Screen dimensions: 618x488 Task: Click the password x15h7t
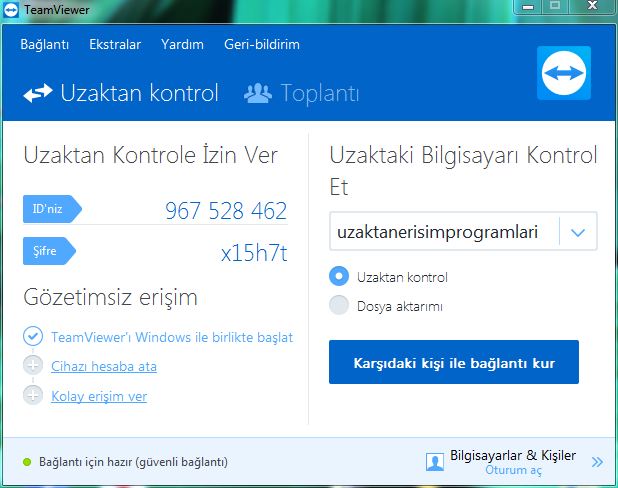[254, 253]
